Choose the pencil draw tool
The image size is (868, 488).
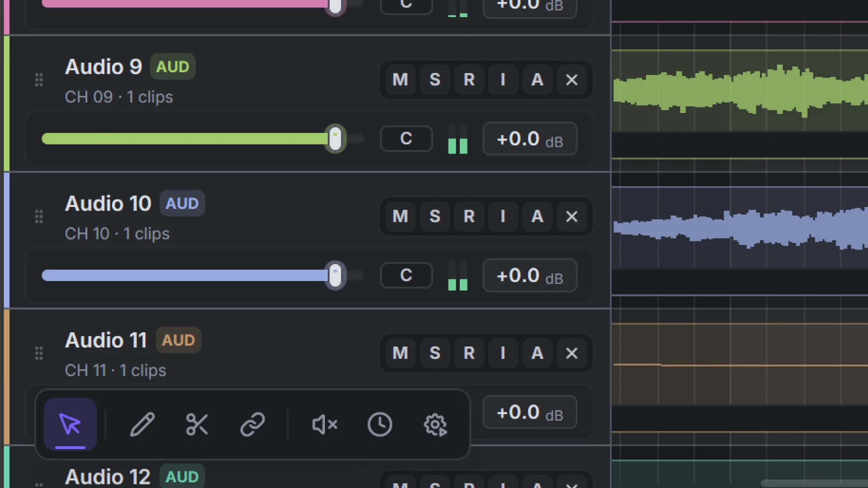(142, 424)
